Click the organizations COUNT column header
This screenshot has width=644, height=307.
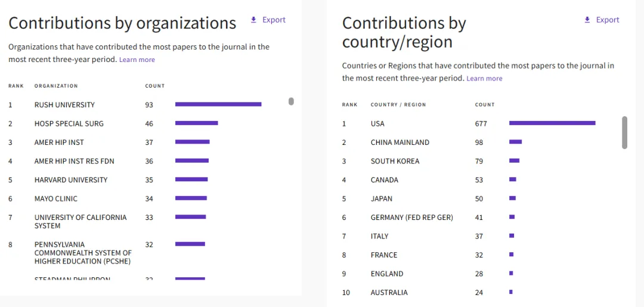[x=155, y=86]
